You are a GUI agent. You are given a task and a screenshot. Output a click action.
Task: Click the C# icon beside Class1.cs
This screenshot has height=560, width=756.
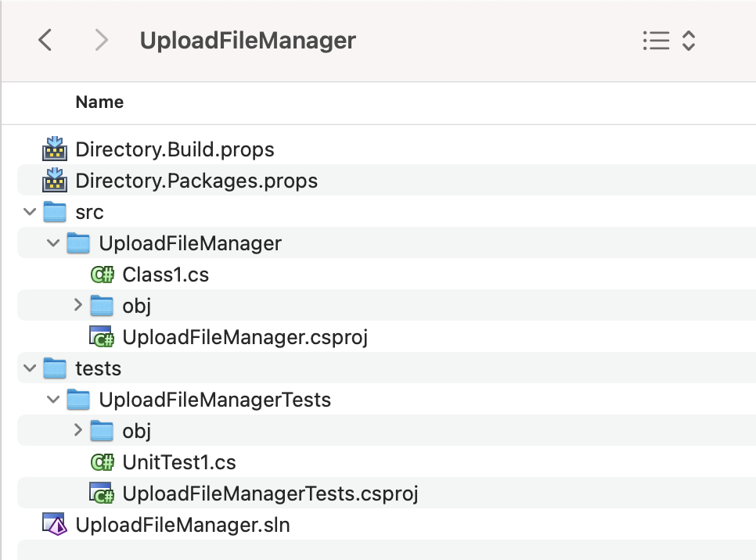101,275
